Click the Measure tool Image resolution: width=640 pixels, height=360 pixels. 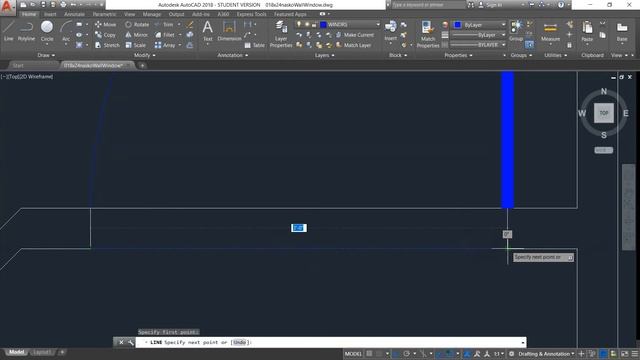click(x=550, y=31)
